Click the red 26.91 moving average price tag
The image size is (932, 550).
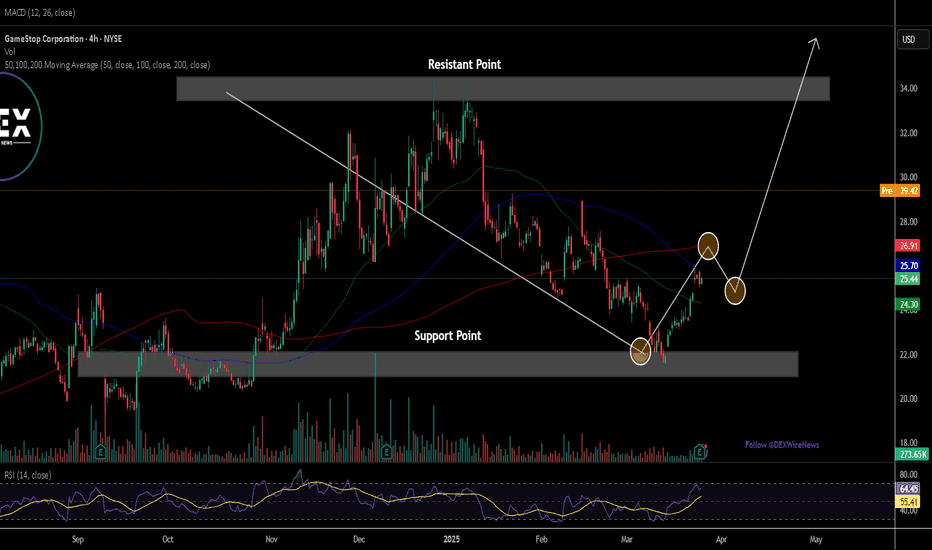[x=908, y=246]
